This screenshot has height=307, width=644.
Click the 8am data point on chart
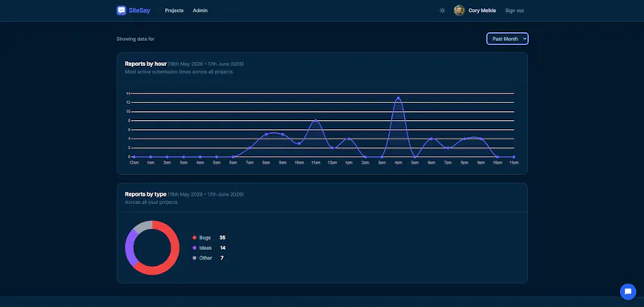click(266, 135)
